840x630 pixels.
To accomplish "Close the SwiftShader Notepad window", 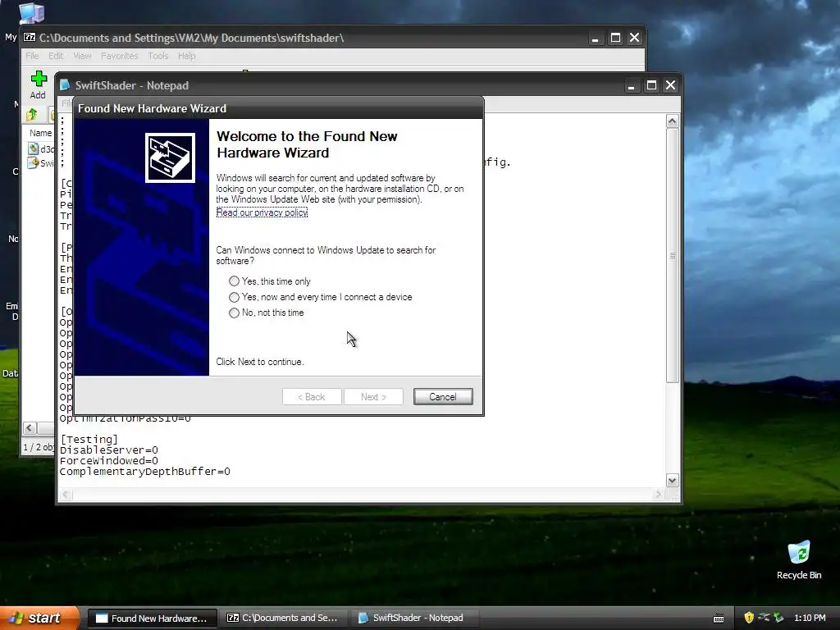I will pyautogui.click(x=670, y=85).
